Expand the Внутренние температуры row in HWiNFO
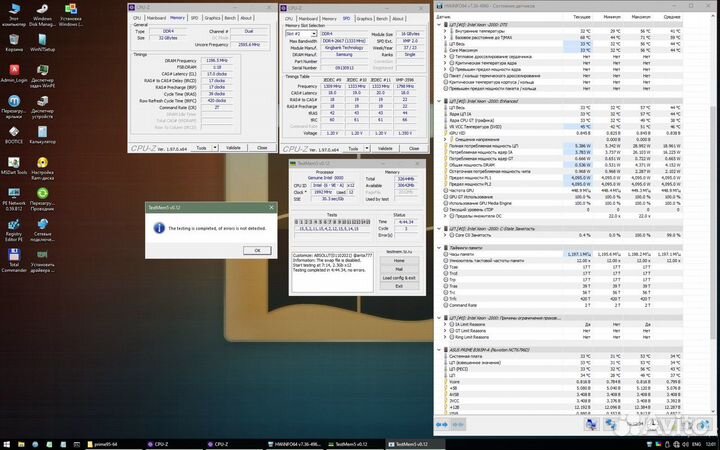The image size is (720, 450). [445, 31]
